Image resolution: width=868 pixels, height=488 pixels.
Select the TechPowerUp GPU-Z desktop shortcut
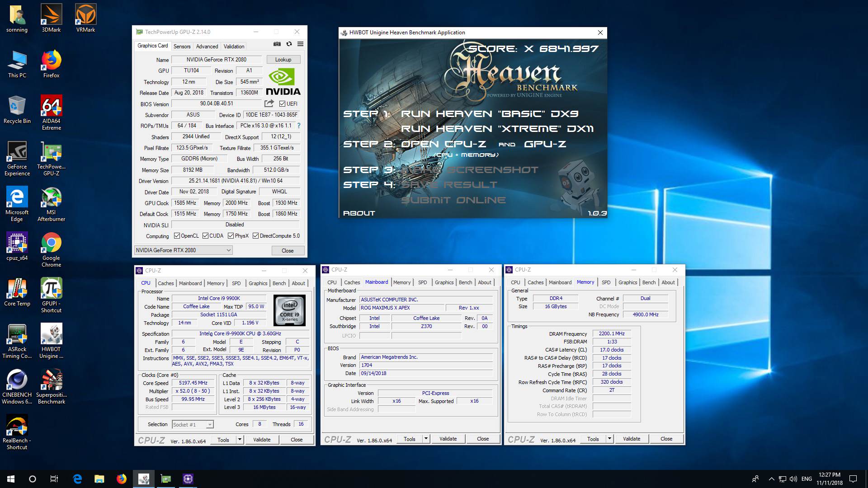51,159
